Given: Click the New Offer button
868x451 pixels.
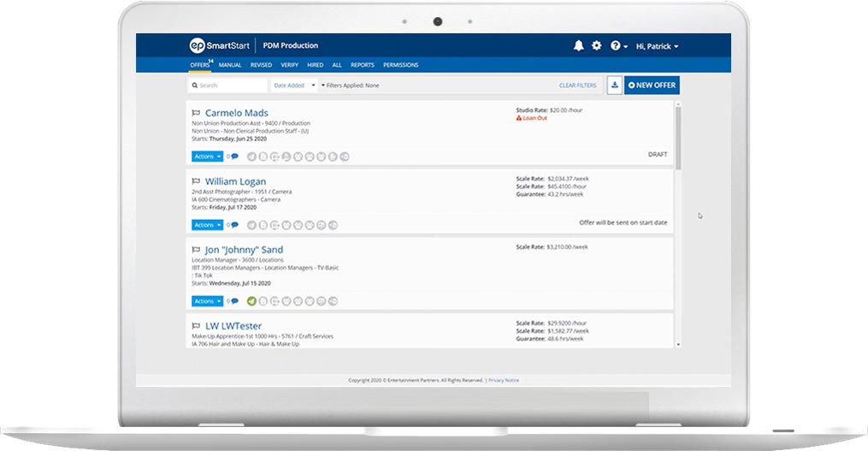Looking at the screenshot, I should point(652,86).
